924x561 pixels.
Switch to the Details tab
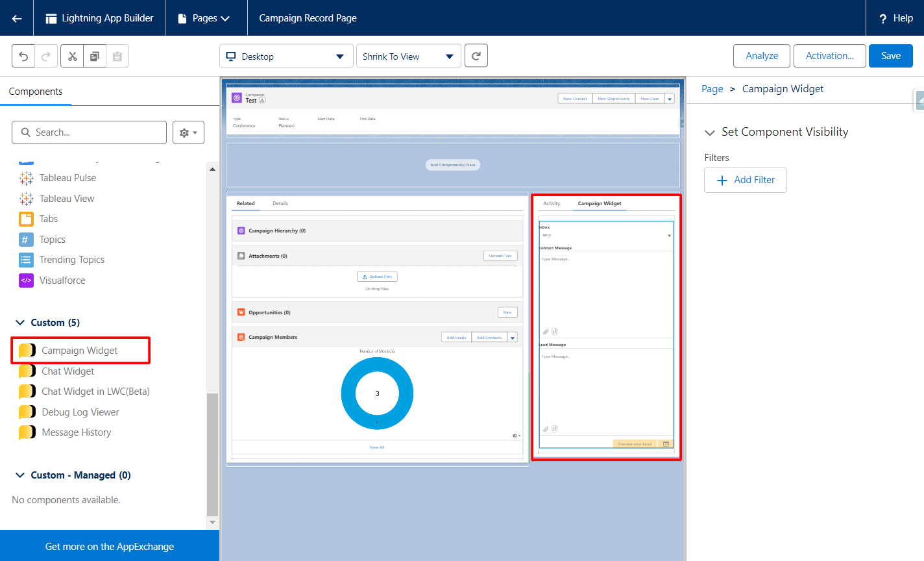point(280,203)
